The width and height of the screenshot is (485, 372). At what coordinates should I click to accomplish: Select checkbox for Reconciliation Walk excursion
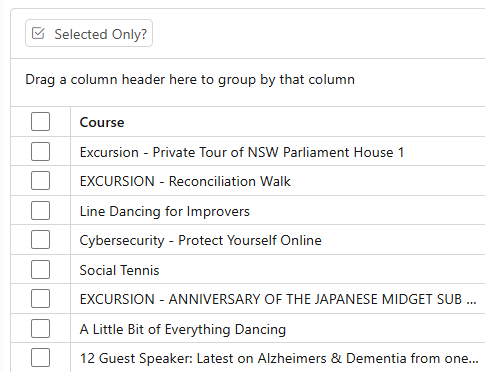click(40, 181)
